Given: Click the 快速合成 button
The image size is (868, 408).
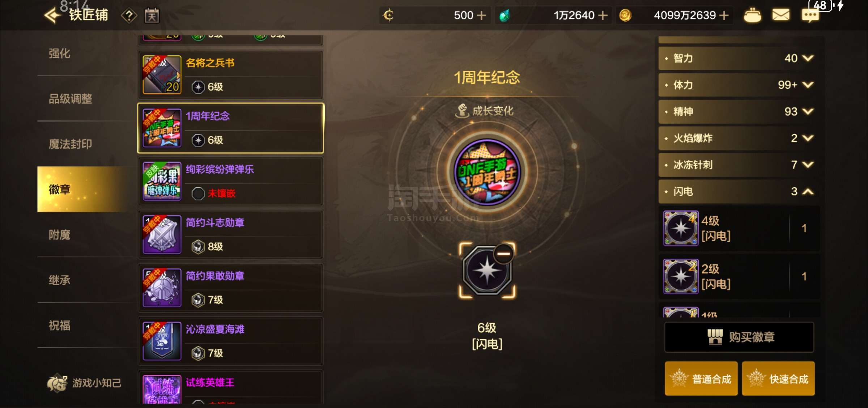Looking at the screenshot, I should coord(778,379).
